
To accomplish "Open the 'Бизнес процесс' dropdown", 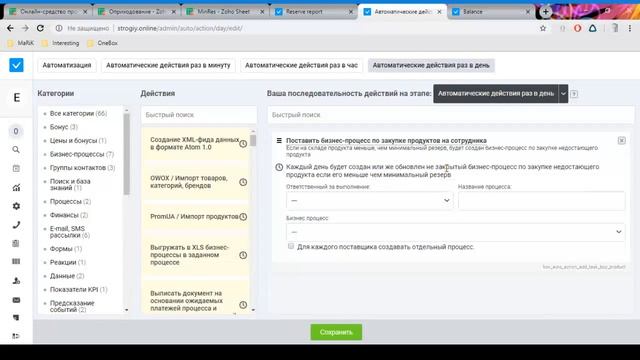I will click(455, 232).
